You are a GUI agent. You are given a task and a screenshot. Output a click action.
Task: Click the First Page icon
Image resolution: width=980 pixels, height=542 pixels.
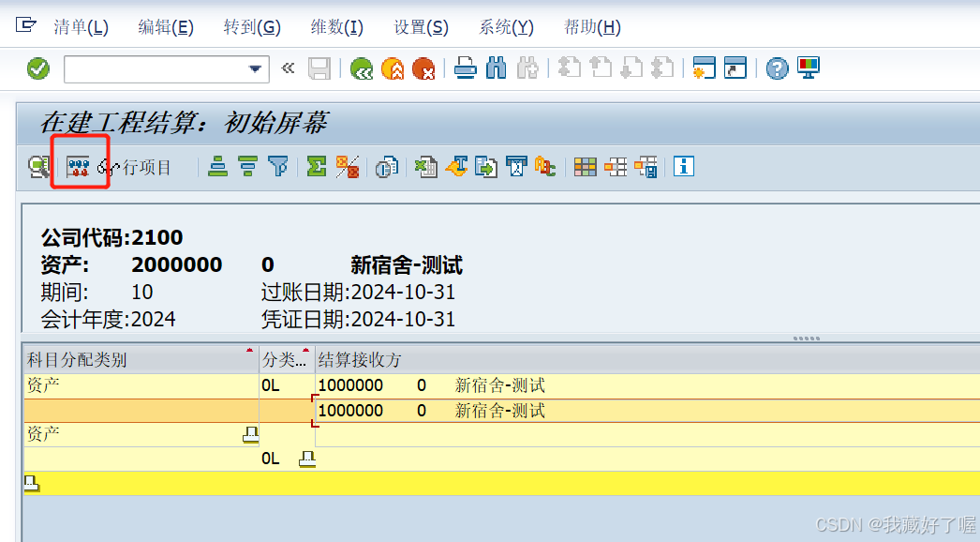569,68
